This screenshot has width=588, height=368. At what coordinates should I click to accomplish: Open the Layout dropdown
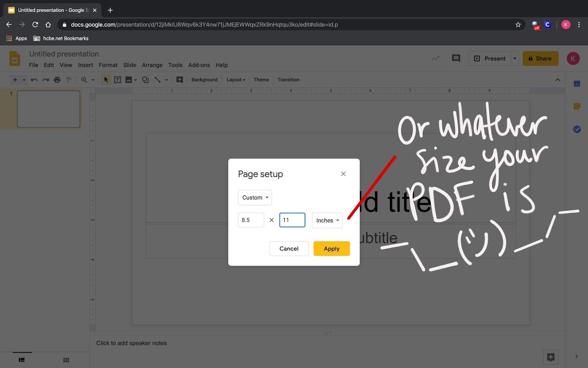tap(236, 79)
